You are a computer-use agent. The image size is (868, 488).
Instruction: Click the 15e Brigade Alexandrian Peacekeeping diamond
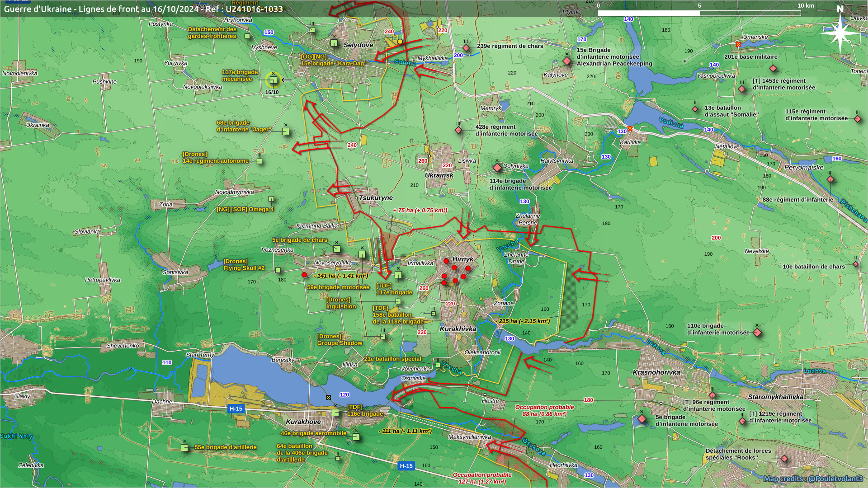[567, 61]
